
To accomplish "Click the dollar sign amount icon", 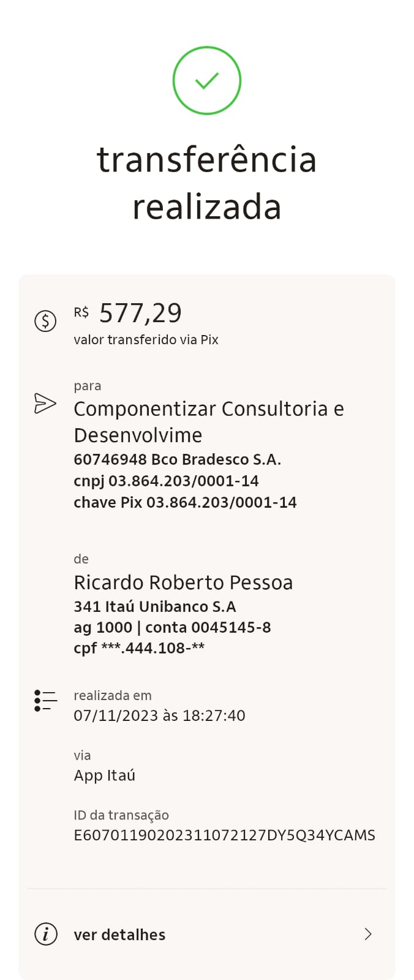I will point(45,321).
